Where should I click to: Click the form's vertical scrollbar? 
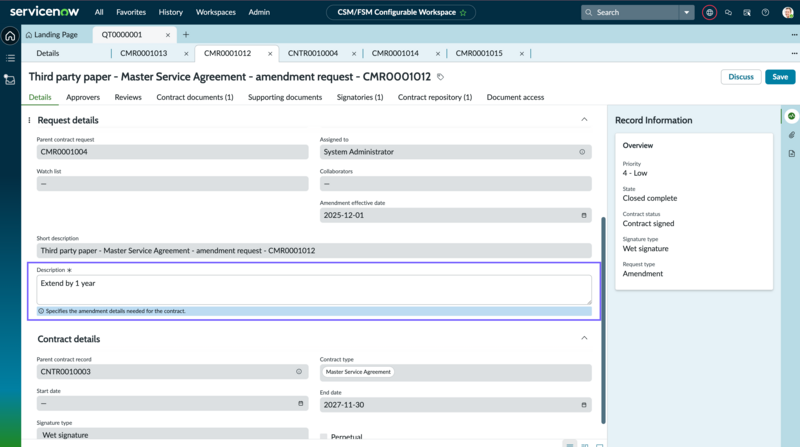603,320
